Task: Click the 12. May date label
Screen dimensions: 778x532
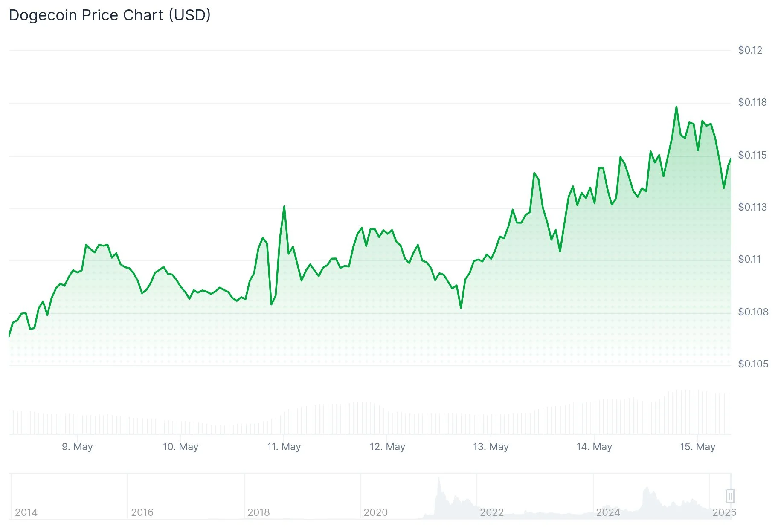Action: [x=387, y=447]
